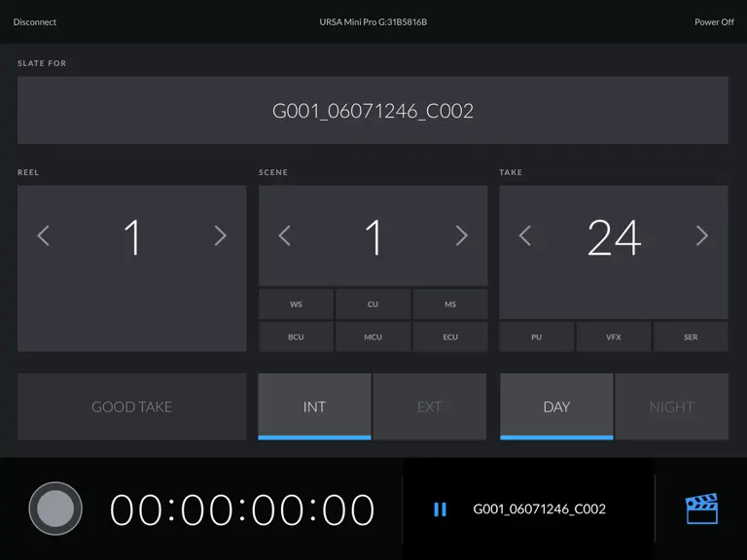Select the NIGHT option
Viewport: 747px width, 560px height.
(672, 406)
